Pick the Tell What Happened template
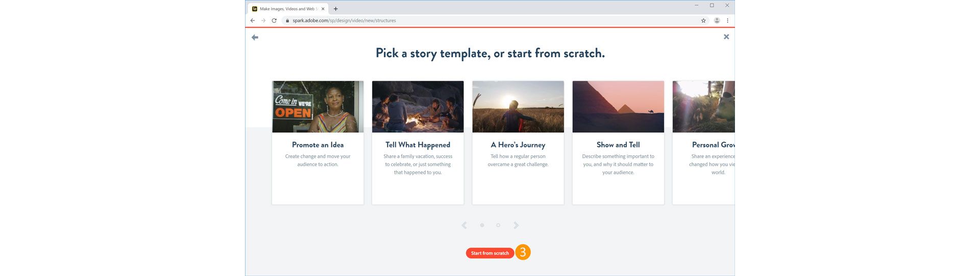 (x=418, y=143)
